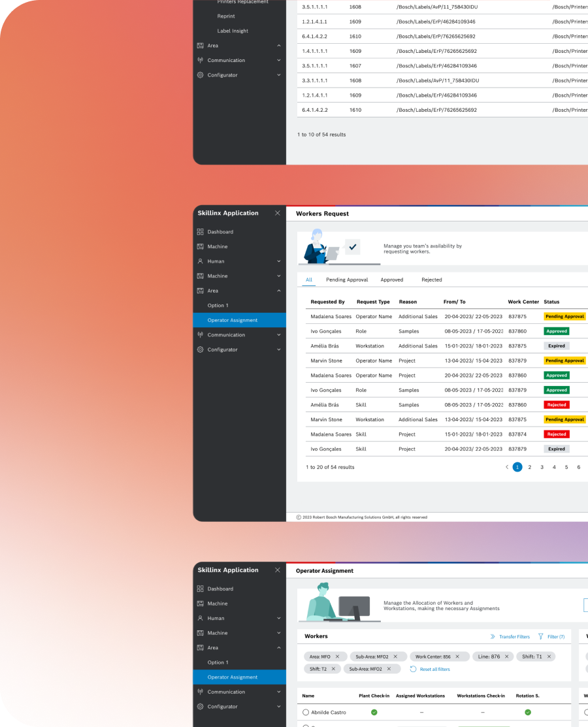
Task: Click Area icon in Workers Request sidebar
Action: coord(201,291)
